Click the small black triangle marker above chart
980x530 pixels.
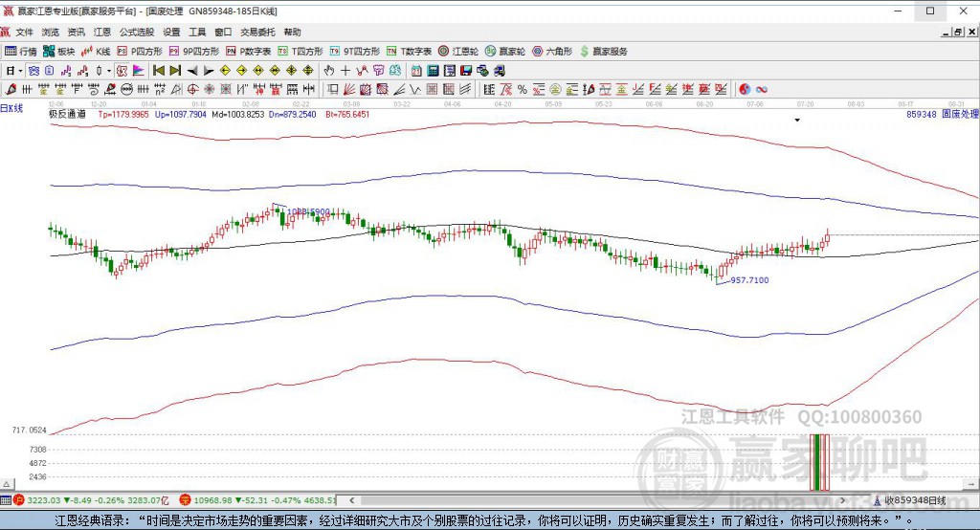point(797,120)
